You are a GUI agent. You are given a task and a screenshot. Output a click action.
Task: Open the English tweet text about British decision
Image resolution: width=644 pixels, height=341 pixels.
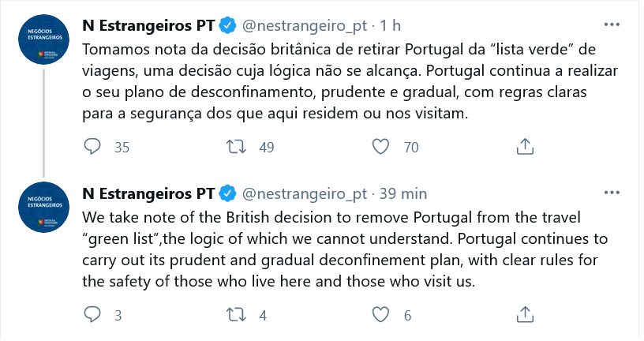[x=345, y=249]
